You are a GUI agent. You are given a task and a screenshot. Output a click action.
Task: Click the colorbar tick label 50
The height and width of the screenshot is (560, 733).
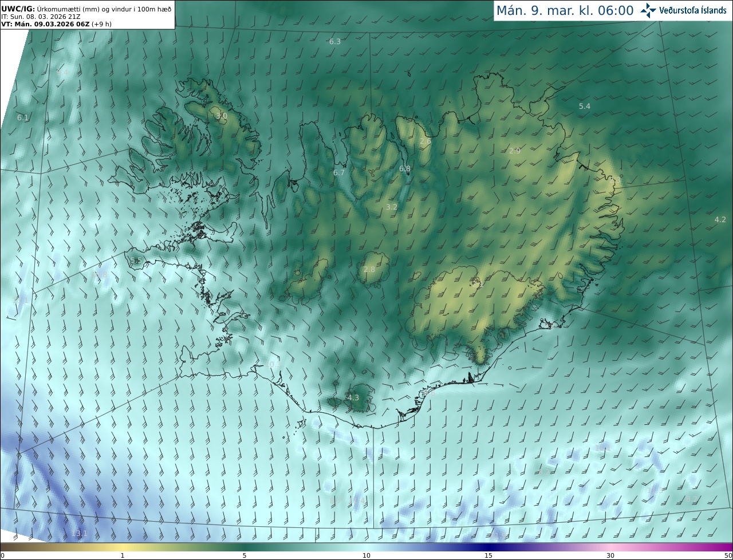click(728, 555)
